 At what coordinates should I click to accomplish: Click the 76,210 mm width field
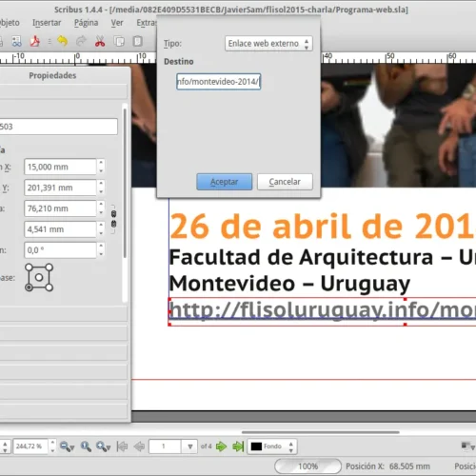tap(60, 208)
